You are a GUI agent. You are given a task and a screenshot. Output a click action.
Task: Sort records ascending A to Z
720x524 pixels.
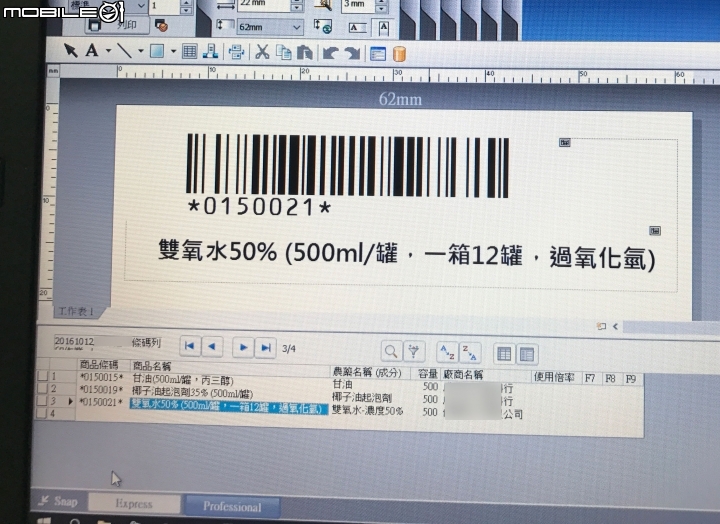point(447,352)
